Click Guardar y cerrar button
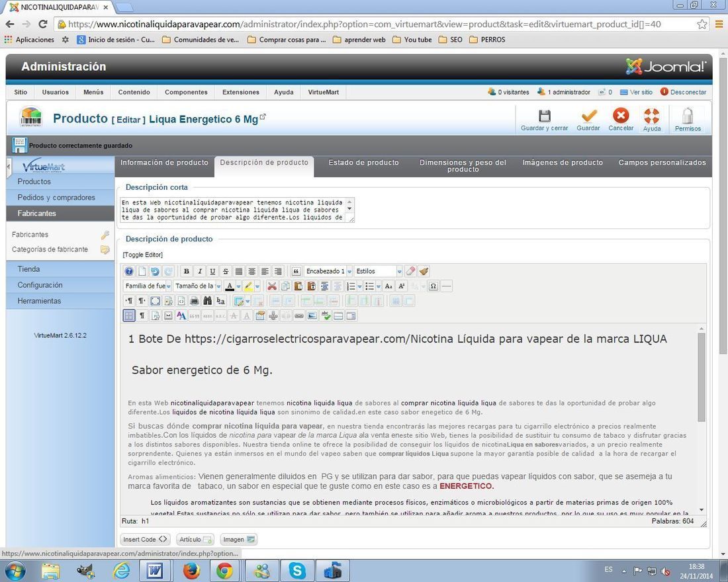Image resolution: width=728 pixels, height=582 pixels. coord(544,120)
